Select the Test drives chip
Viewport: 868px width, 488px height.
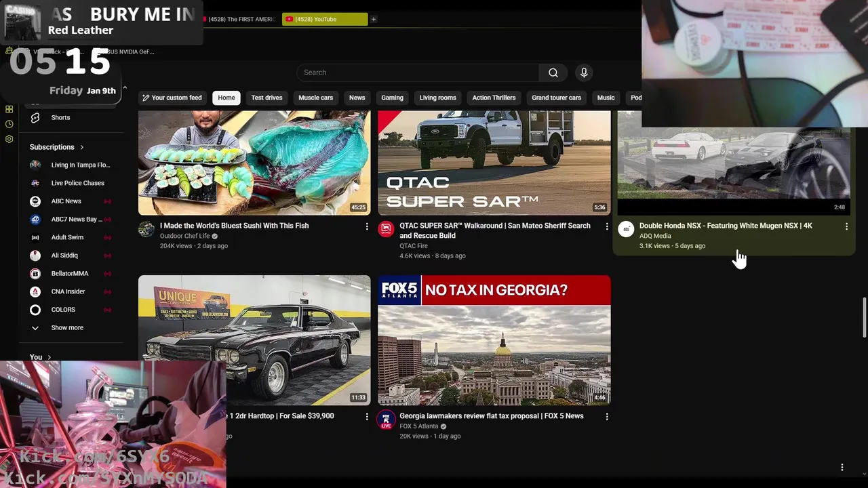(267, 98)
